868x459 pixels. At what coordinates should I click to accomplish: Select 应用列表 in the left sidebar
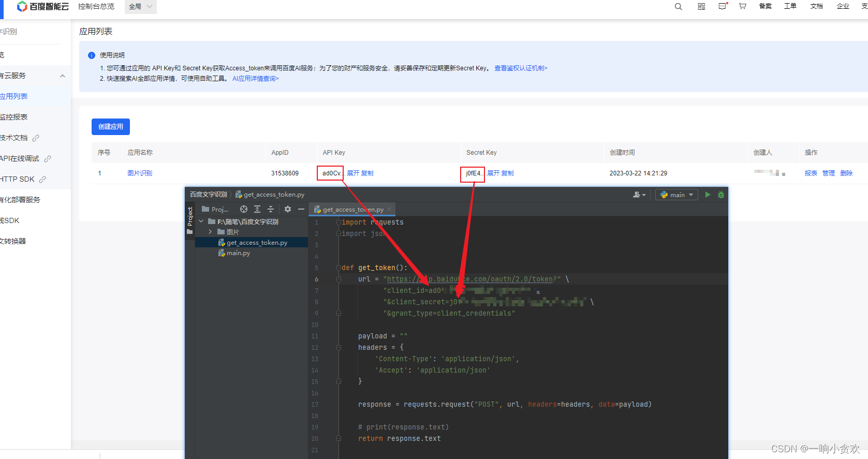[13, 97]
